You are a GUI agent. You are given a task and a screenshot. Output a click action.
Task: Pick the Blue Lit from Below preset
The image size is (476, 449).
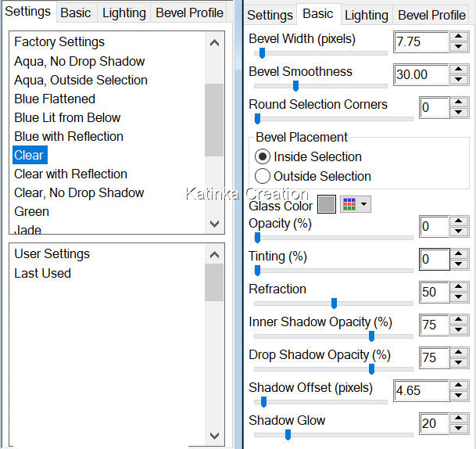67,117
